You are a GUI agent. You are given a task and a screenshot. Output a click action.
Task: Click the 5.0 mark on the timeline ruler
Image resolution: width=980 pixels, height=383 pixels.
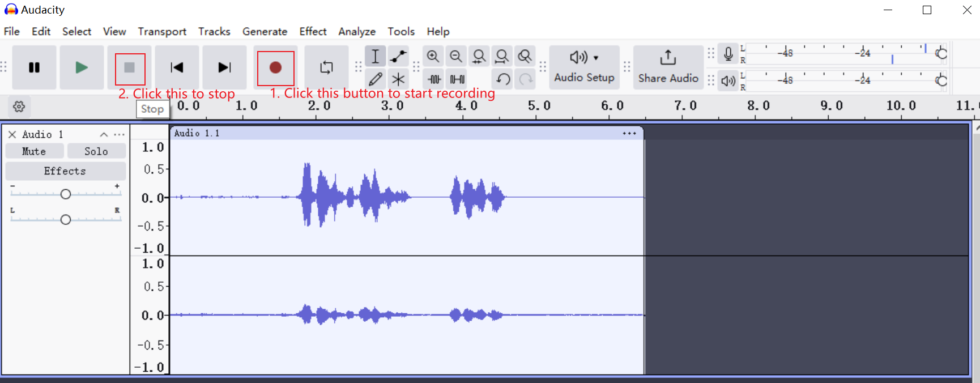(x=539, y=106)
